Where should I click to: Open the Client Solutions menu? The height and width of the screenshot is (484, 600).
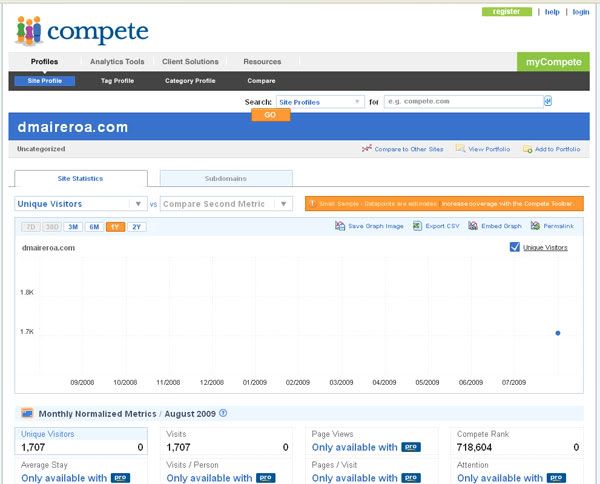[x=190, y=62]
